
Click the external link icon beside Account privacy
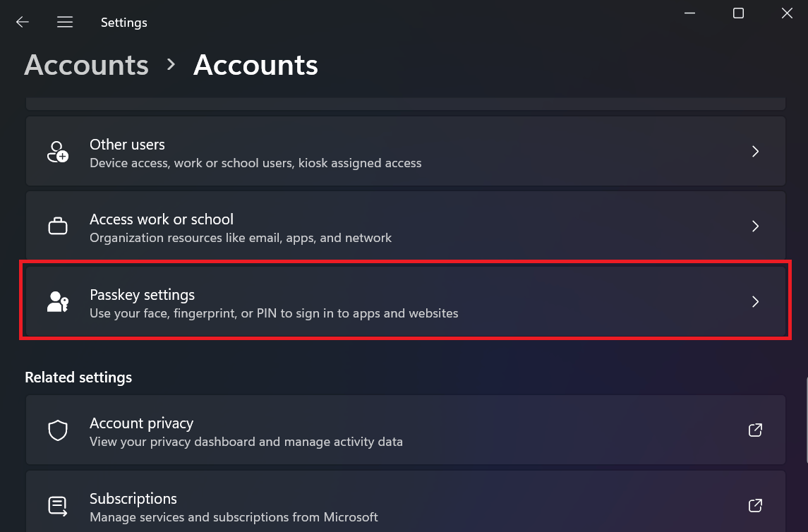(754, 430)
